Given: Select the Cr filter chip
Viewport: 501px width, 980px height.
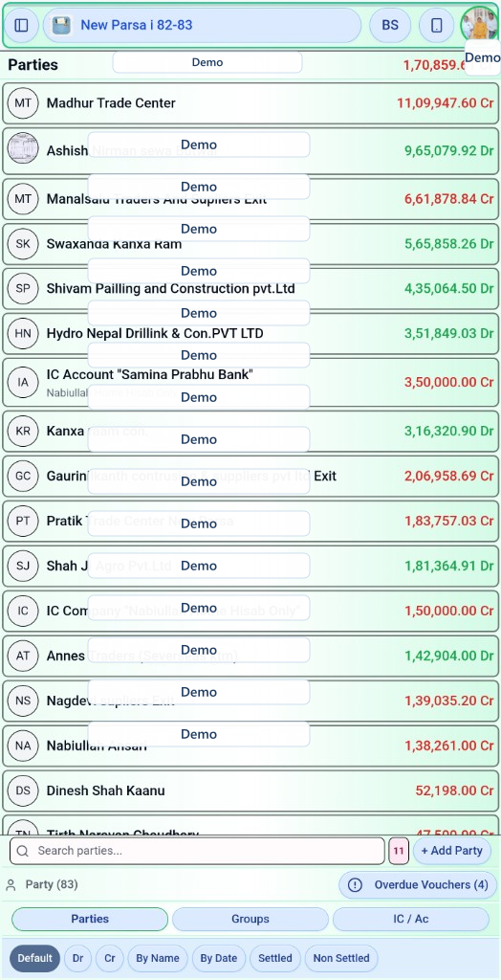Looking at the screenshot, I should pos(109,958).
